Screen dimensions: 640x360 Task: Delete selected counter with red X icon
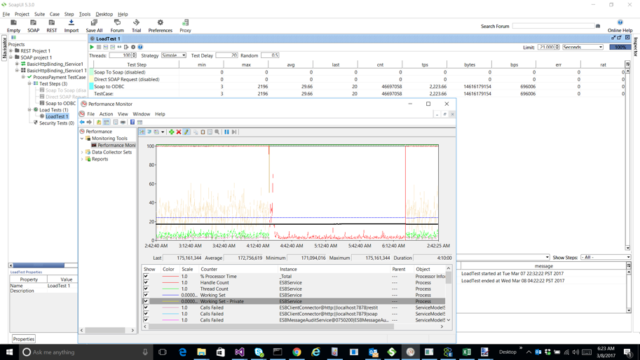(179, 132)
